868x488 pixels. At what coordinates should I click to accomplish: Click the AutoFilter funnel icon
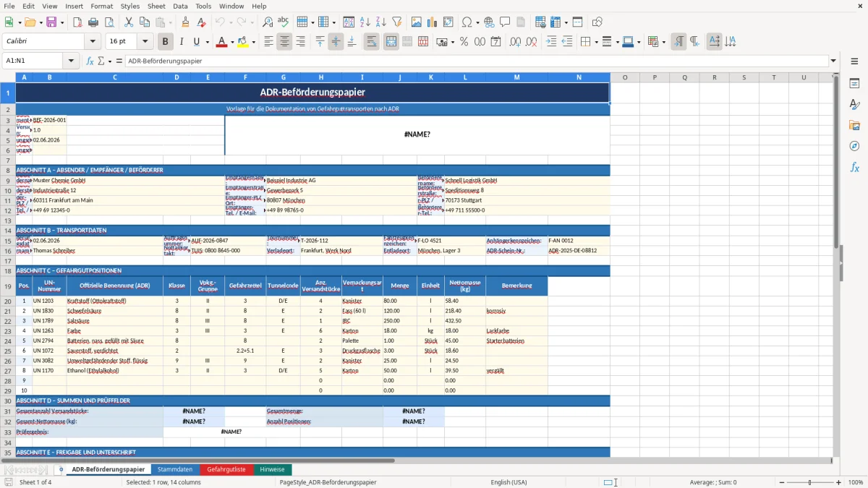(x=396, y=22)
